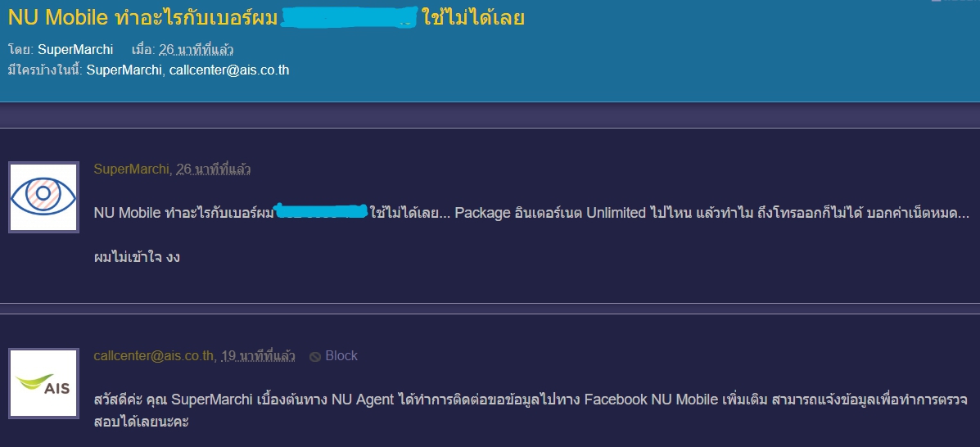Click the yellow NU Mobile thread title
The height and width of the screenshot is (447, 980).
(266, 17)
